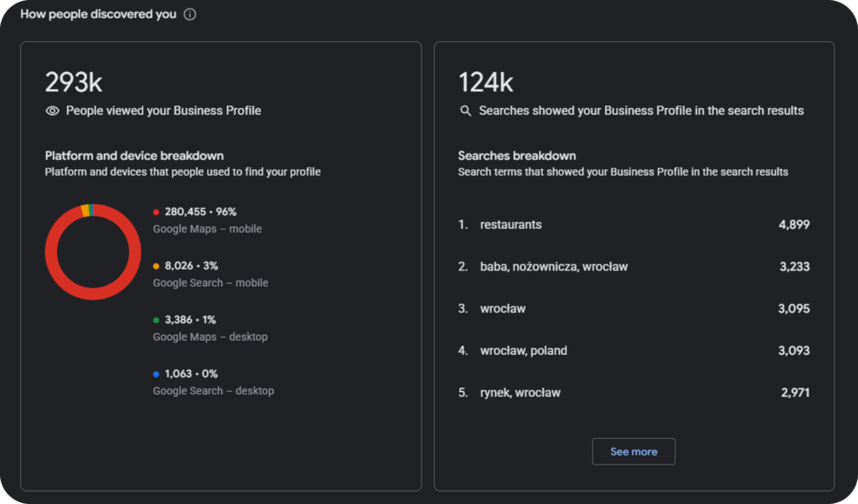Click the Platform and device breakdown heading

click(134, 156)
